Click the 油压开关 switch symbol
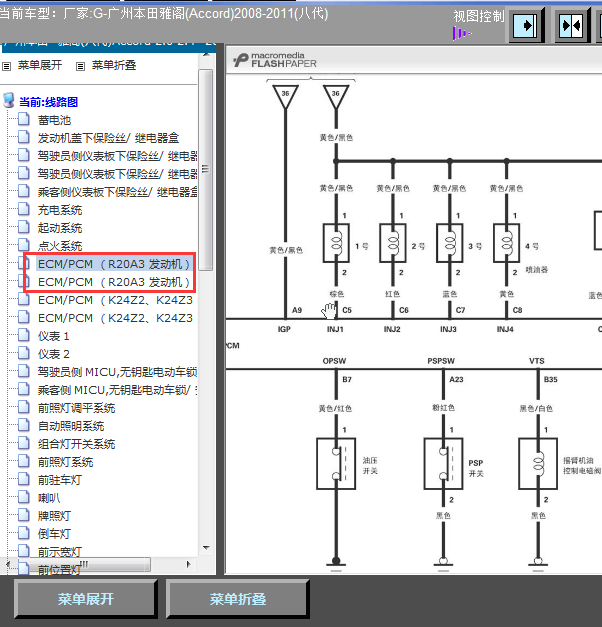This screenshot has width=602, height=627. (336, 464)
